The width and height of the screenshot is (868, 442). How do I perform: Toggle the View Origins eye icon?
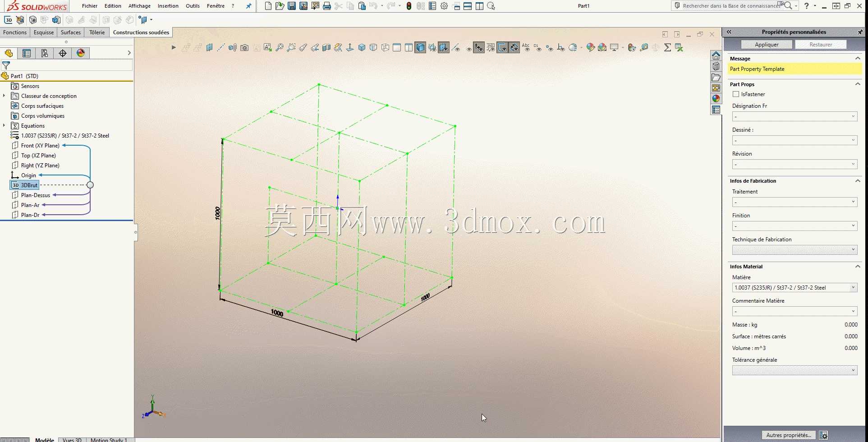pos(478,47)
